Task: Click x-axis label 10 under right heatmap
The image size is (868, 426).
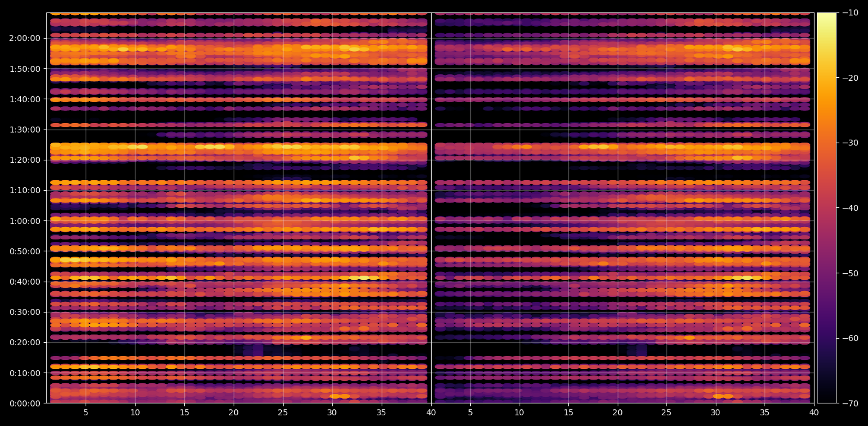Action: 520,413
